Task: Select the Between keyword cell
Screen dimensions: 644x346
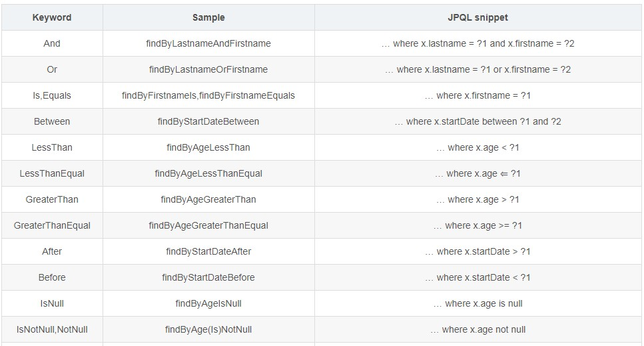Action: coord(52,121)
